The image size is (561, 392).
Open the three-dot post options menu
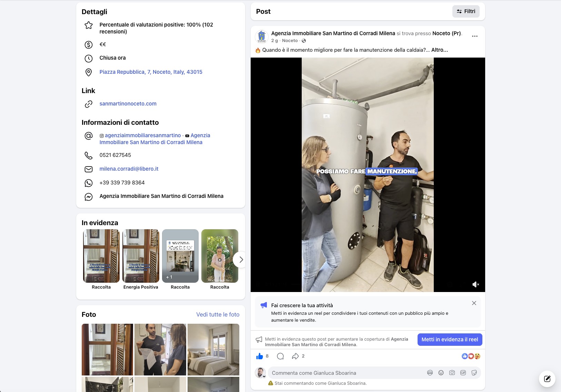click(475, 36)
